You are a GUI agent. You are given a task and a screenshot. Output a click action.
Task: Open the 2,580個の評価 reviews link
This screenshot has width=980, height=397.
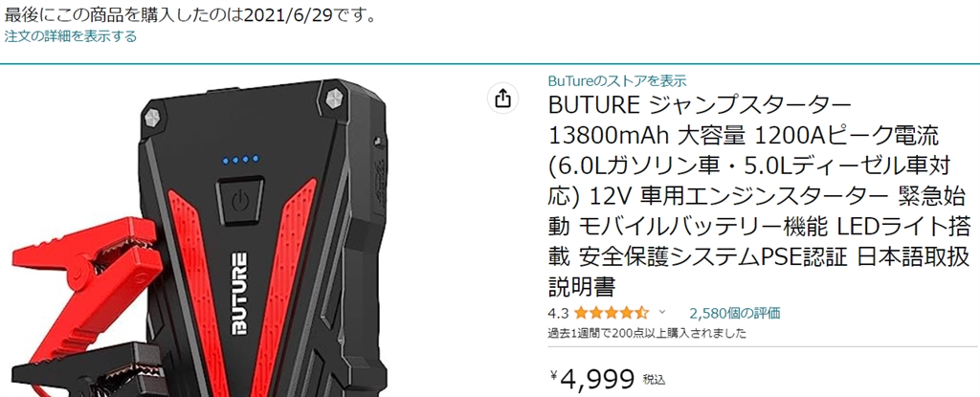734,313
